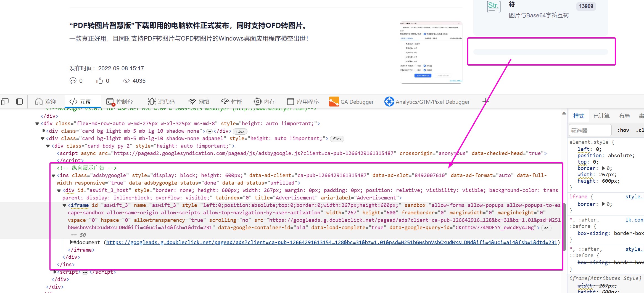Open the googleads doubleclick document link
The image size is (644, 293).
(x=332, y=242)
